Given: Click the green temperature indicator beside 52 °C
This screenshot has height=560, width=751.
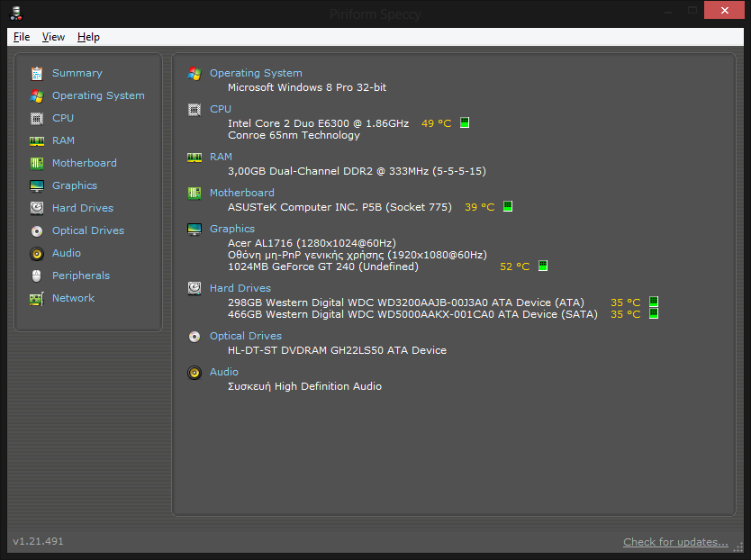Looking at the screenshot, I should [543, 266].
